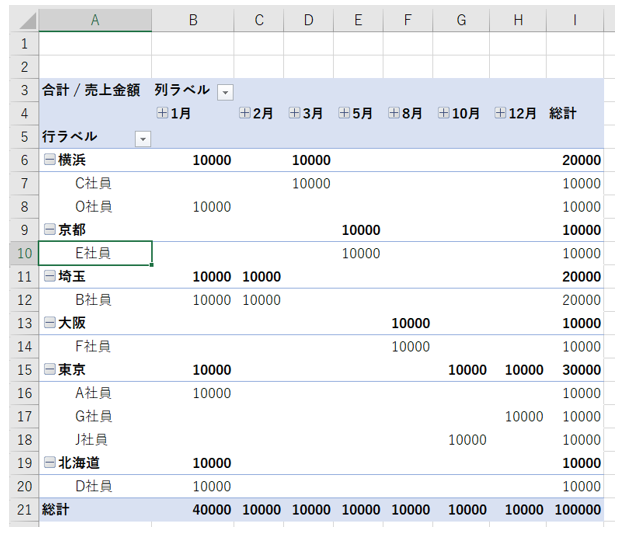Collapse the 埼玉 row group

tap(49, 276)
